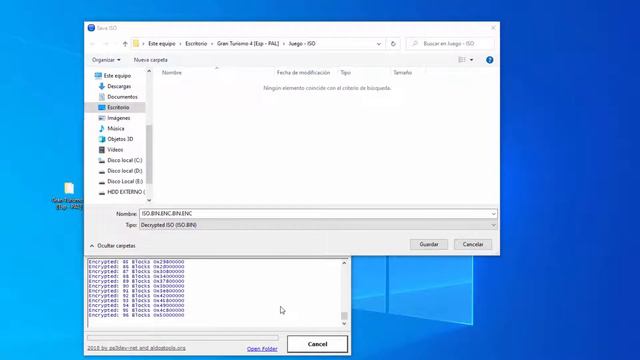This screenshot has height=360, width=640.
Task: Click the Imágenes picture icon
Action: click(102, 118)
